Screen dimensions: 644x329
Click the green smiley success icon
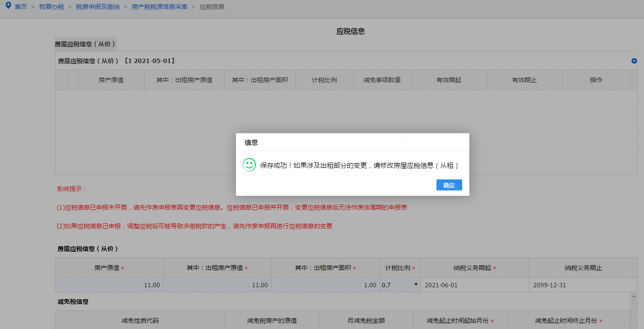tap(249, 165)
